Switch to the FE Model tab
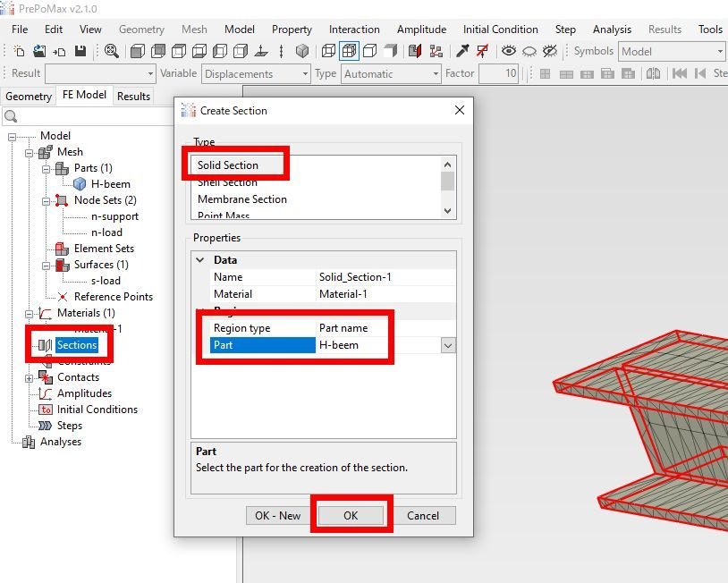Viewport: 728px width, 583px height. click(84, 95)
